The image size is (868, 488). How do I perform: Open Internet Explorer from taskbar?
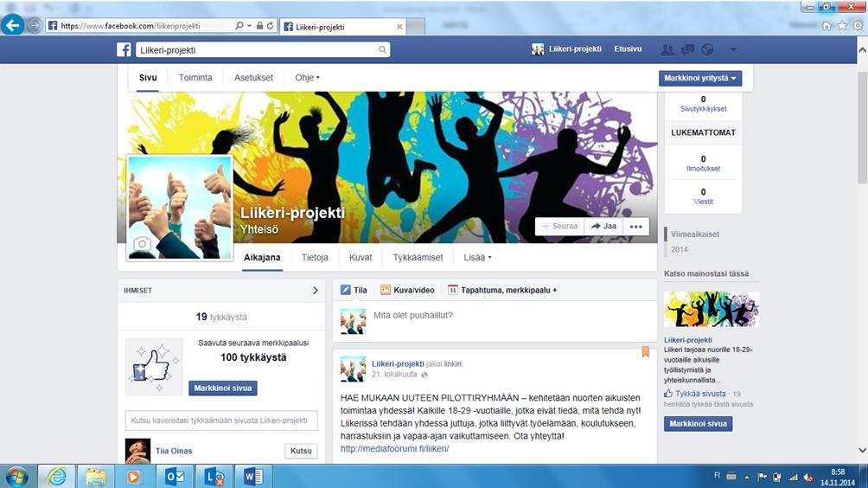point(56,477)
